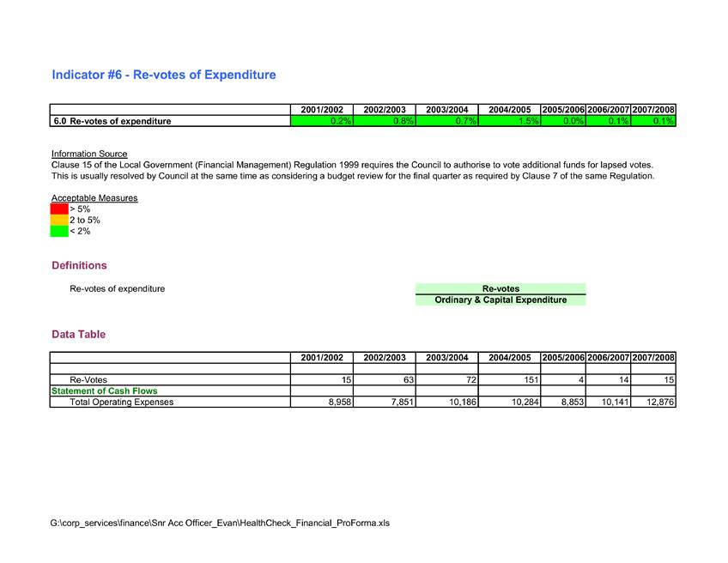The image size is (728, 563).
Task: Select Total Operating Expenses value 7,851
Action: [385, 402]
